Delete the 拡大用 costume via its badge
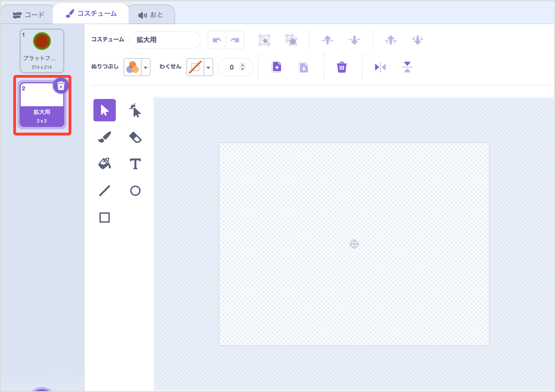 click(61, 86)
